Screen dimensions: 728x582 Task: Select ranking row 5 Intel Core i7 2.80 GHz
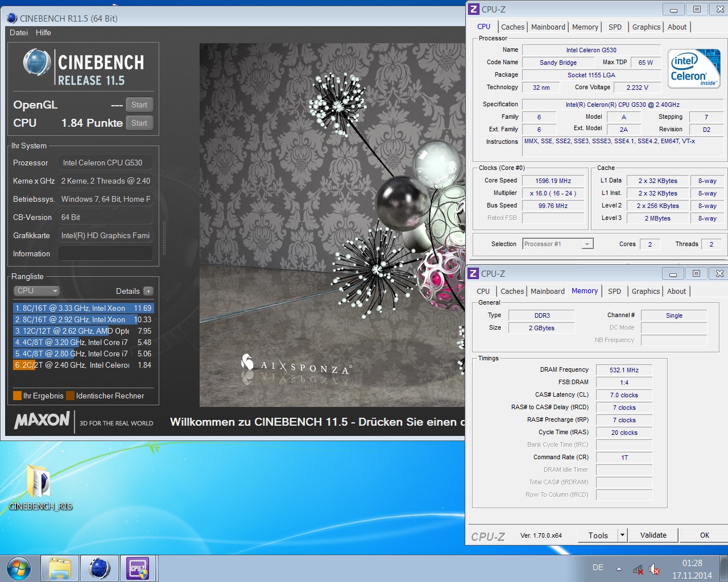coord(83,354)
